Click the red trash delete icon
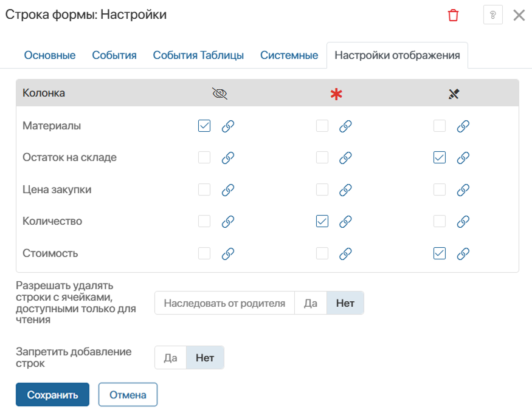 pyautogui.click(x=454, y=15)
